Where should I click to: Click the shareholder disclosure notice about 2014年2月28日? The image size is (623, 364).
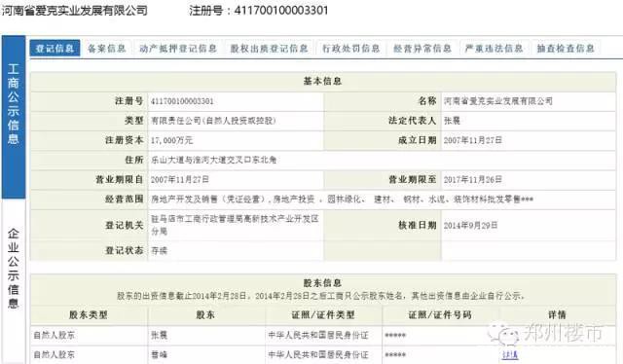[321, 296]
